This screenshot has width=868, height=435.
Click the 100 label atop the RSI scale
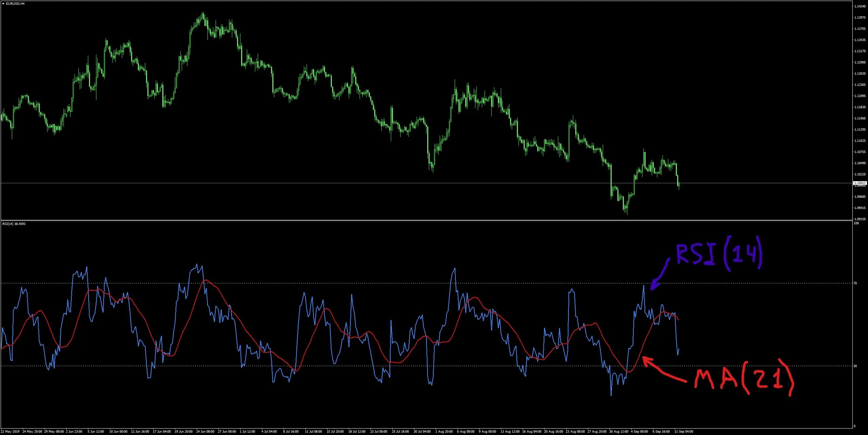click(856, 223)
